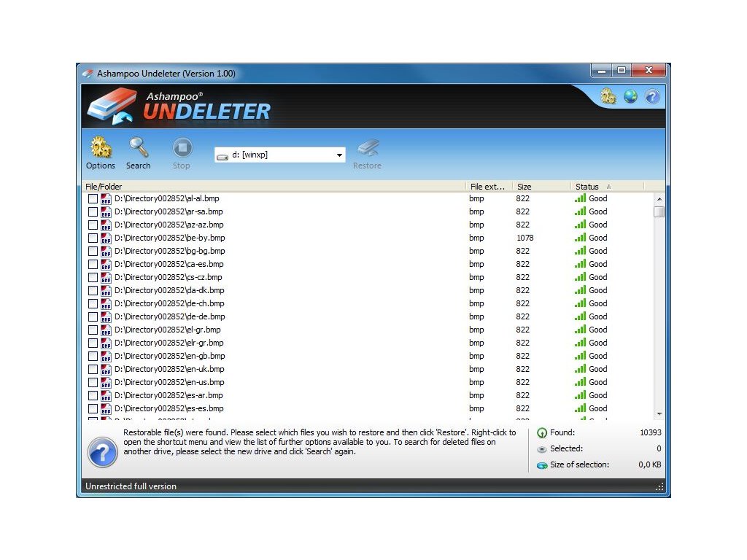Click the BMP file icon for es-ar.bmp
Image resolution: width=747 pixels, height=560 pixels.
(106, 395)
